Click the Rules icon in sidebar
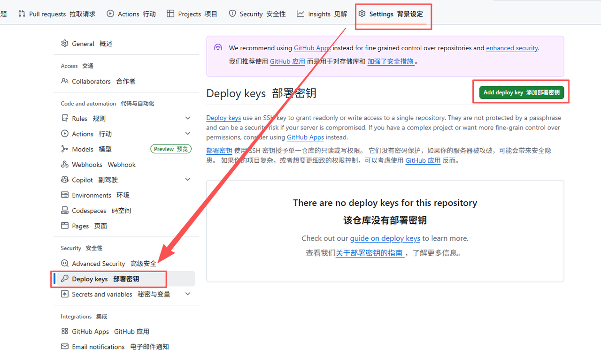The width and height of the screenshot is (601, 364). (x=65, y=118)
